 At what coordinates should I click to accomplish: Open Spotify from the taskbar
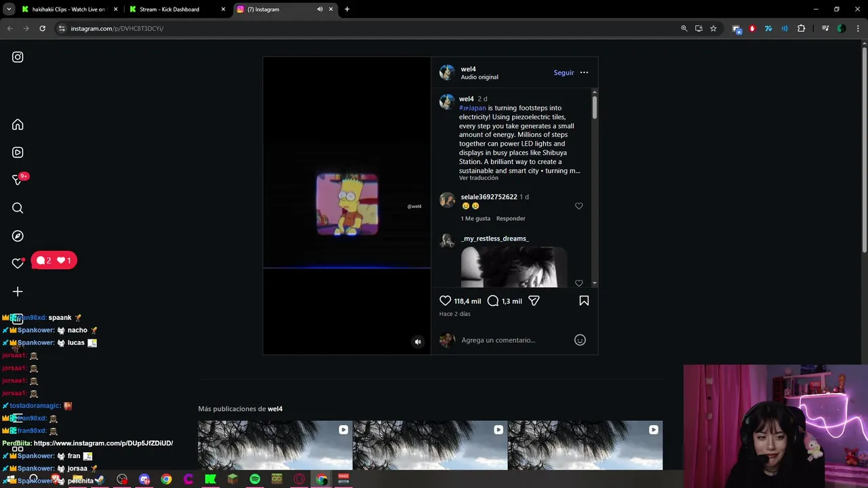(x=255, y=479)
